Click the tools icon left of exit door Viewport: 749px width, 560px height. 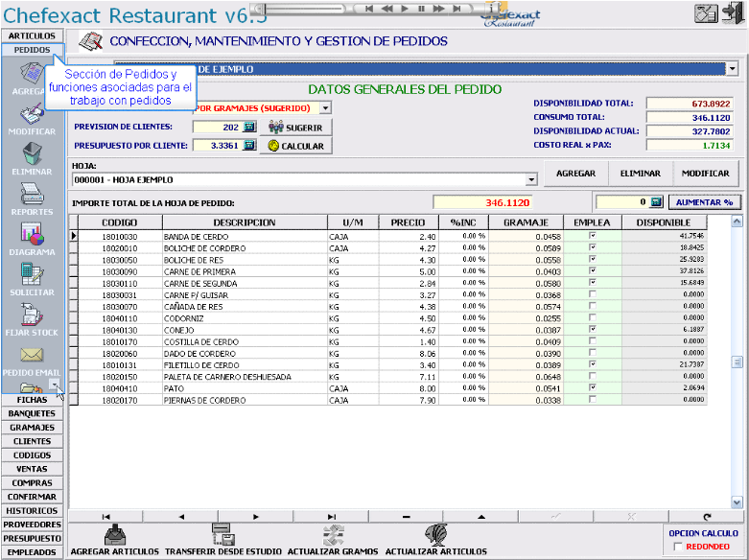706,13
